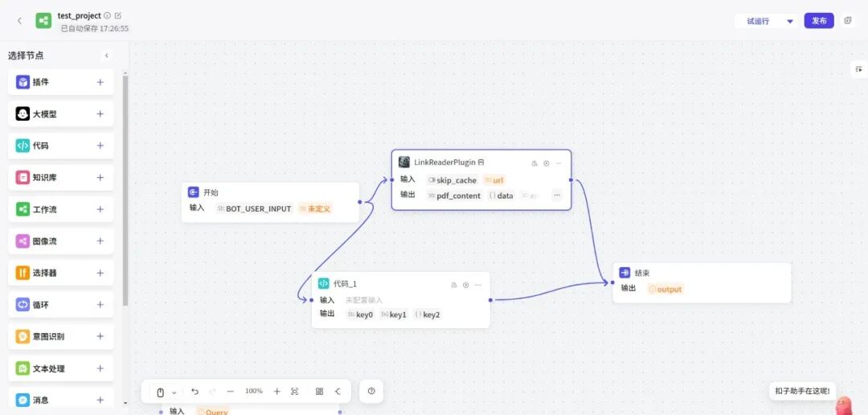Click skip_cache toggle parameter in LinkReaderPlugin
This screenshot has height=415, width=868.
(452, 180)
